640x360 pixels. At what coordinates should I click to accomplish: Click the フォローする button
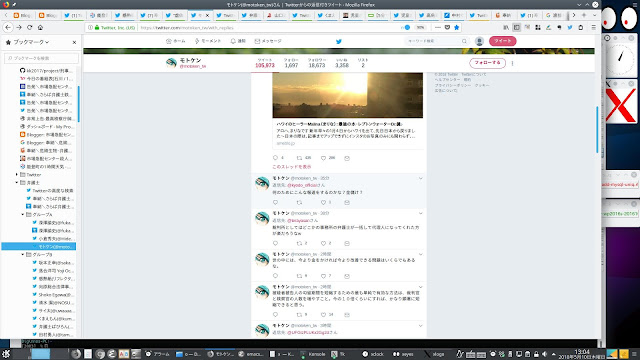tap(487, 63)
